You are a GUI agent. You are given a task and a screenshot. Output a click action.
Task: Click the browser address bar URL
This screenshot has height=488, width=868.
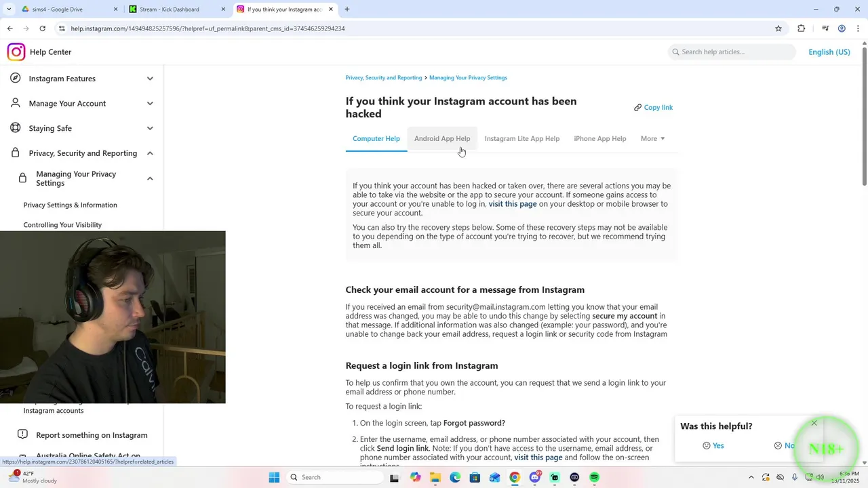[x=208, y=28]
